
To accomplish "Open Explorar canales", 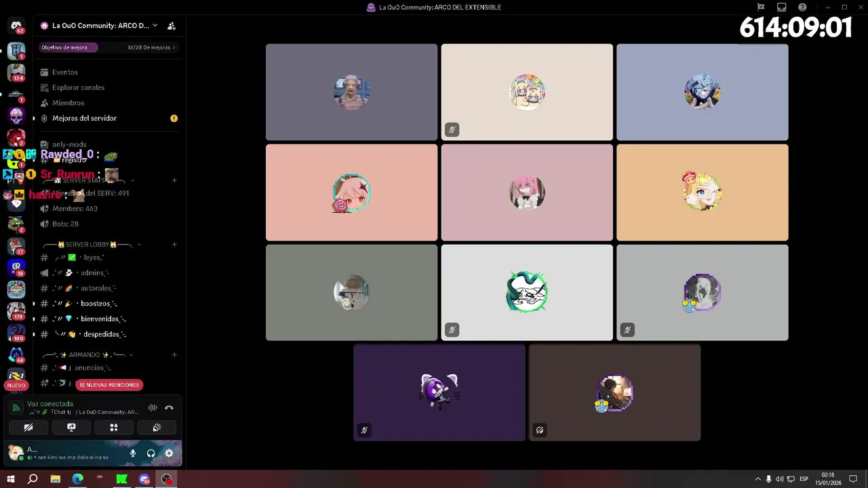I will 78,87.
